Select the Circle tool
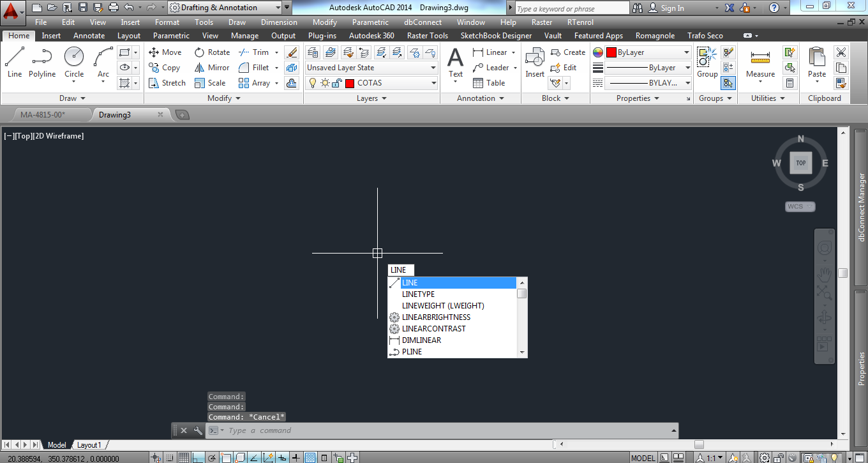This screenshot has width=868, height=463. pyautogui.click(x=73, y=61)
